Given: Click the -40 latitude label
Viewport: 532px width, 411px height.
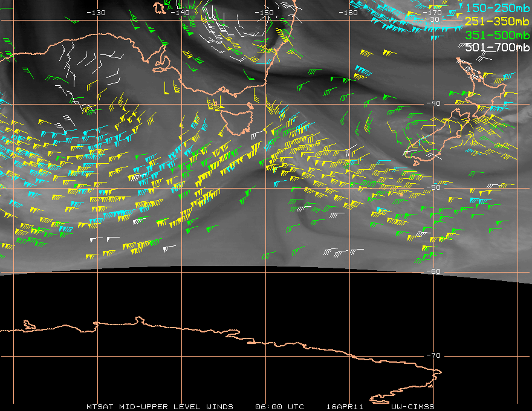Looking at the screenshot, I should [433, 103].
